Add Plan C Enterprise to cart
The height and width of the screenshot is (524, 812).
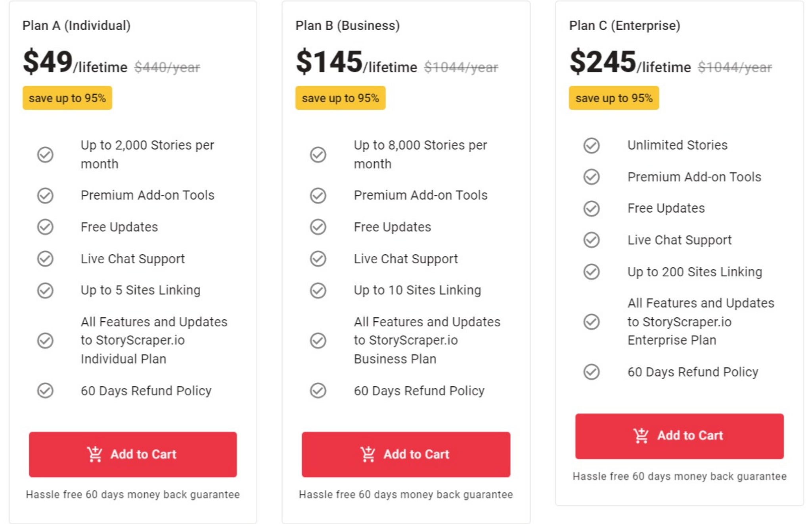pos(679,436)
